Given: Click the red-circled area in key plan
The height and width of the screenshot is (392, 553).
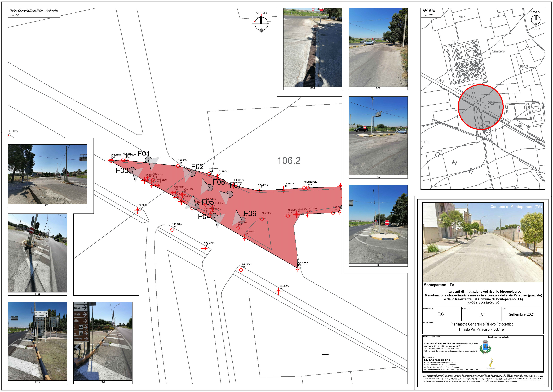Looking at the screenshot, I should 480,107.
